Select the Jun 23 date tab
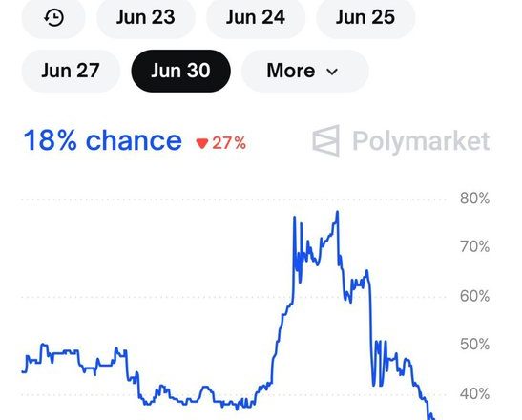522x420 pixels. [146, 17]
